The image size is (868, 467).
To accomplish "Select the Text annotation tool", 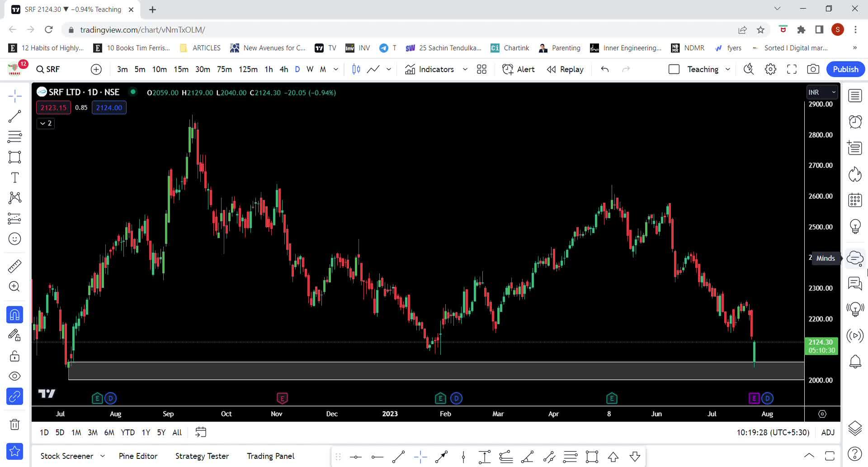I will (x=15, y=177).
